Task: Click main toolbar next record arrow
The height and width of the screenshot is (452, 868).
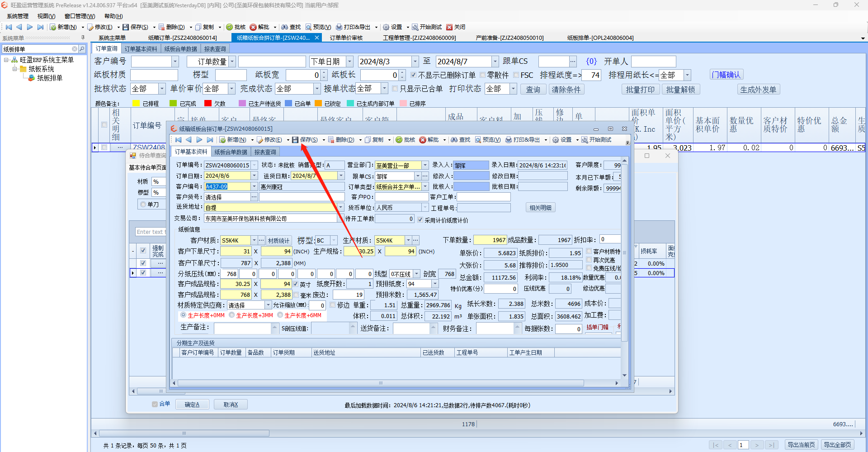Action: (x=30, y=27)
